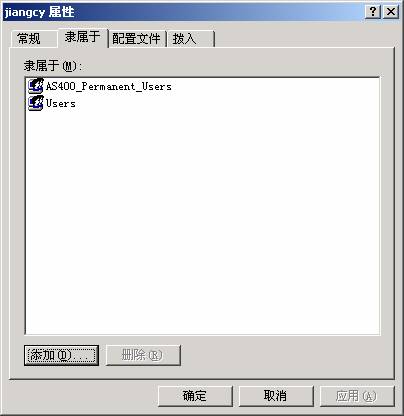Select the AS400_Permanent_Users group icon

click(36, 86)
